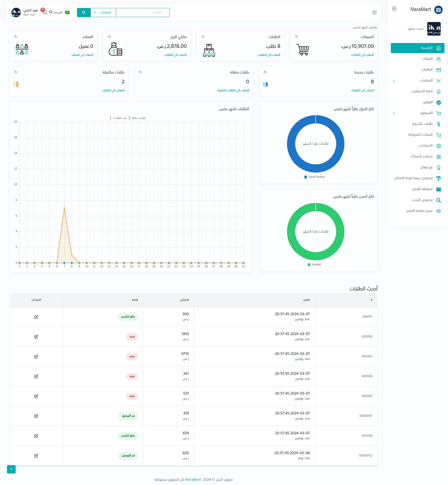Click the Jeddah green legend swatch

tap(309, 265)
